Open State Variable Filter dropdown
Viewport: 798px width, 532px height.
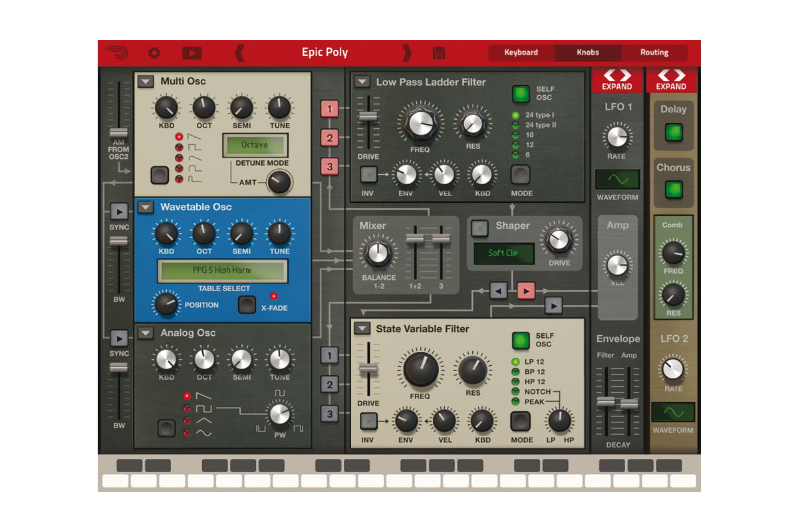click(x=361, y=328)
